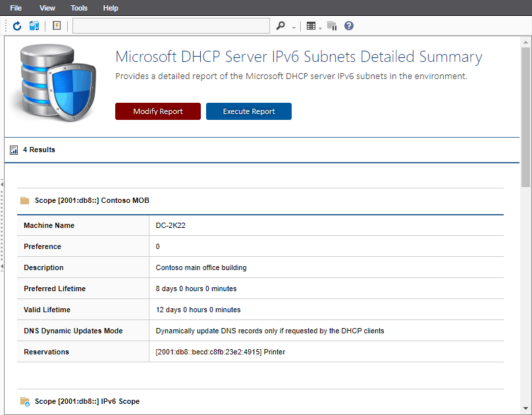Image resolution: width=532 pixels, height=415 pixels.
Task: Select the Scope IPv6 Scope heading
Action: pyautogui.click(x=87, y=401)
